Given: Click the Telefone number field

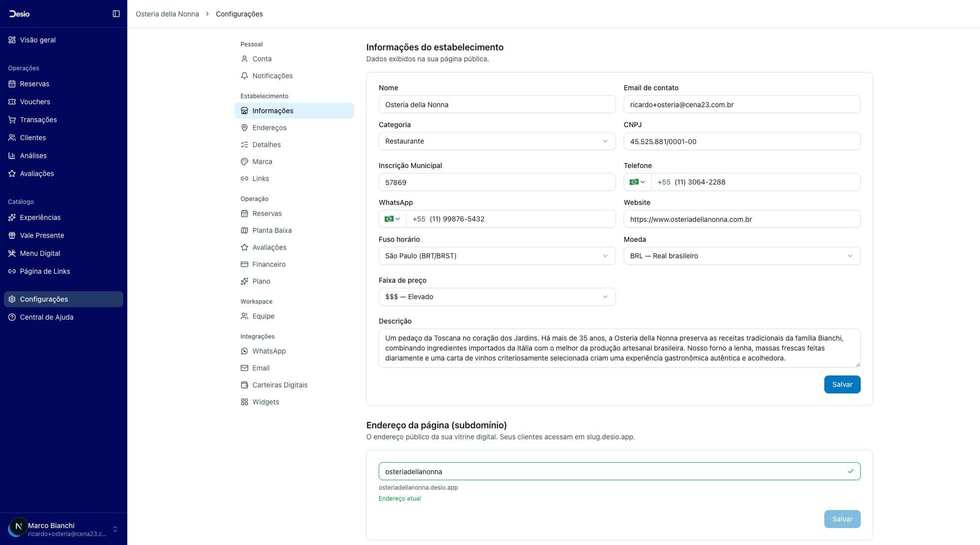Looking at the screenshot, I should (x=755, y=182).
